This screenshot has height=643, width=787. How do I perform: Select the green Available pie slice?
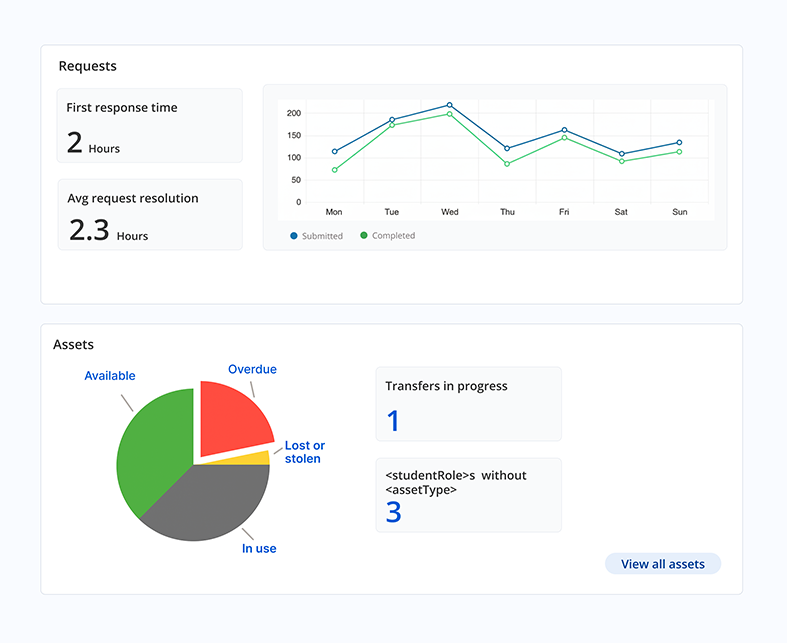150,450
